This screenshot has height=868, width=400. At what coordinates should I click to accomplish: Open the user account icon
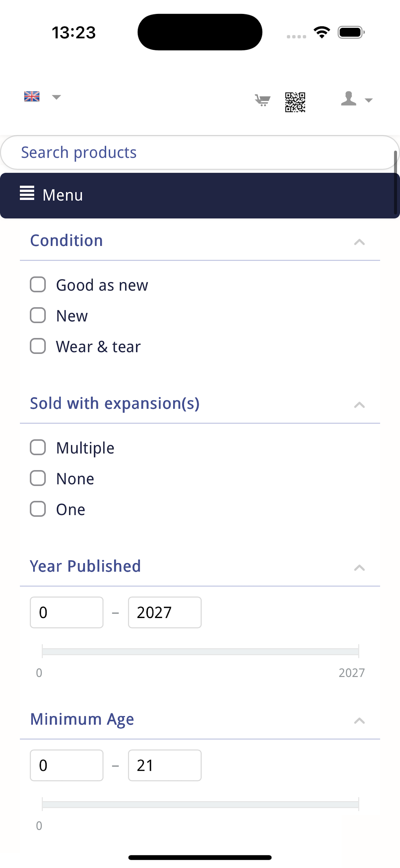pos(348,99)
